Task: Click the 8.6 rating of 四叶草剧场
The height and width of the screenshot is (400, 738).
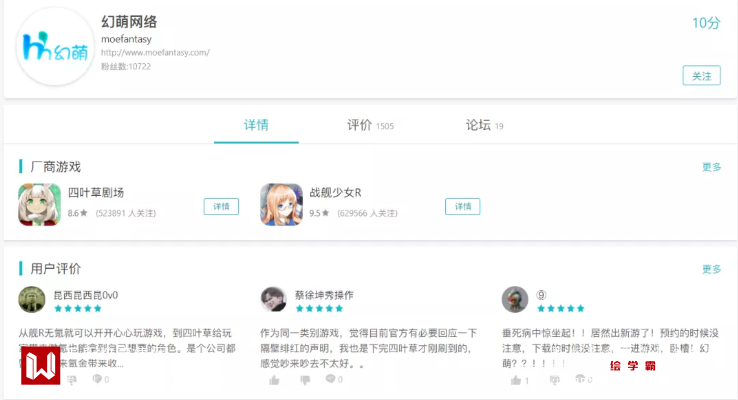Action: 78,213
